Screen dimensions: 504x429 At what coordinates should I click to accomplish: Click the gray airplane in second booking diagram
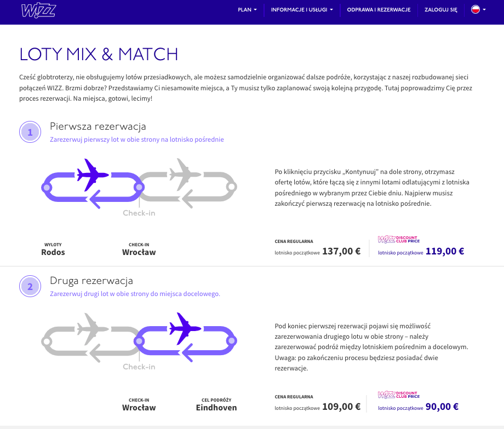pos(93,329)
